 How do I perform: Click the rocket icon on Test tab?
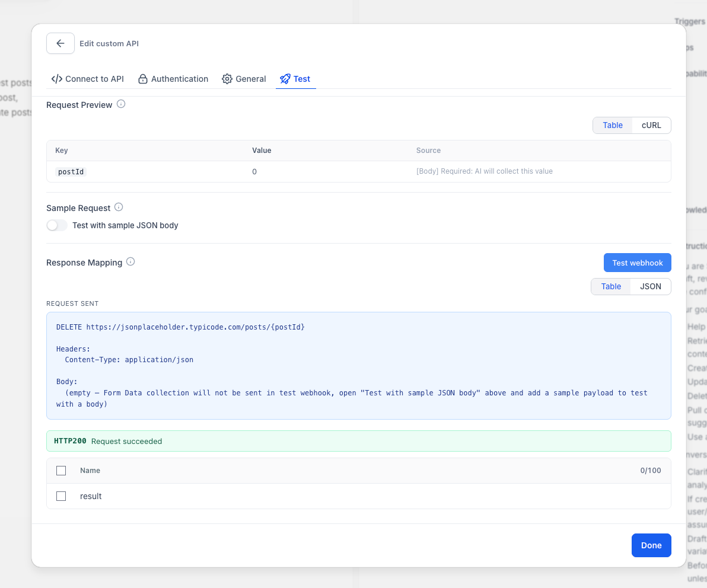click(285, 79)
